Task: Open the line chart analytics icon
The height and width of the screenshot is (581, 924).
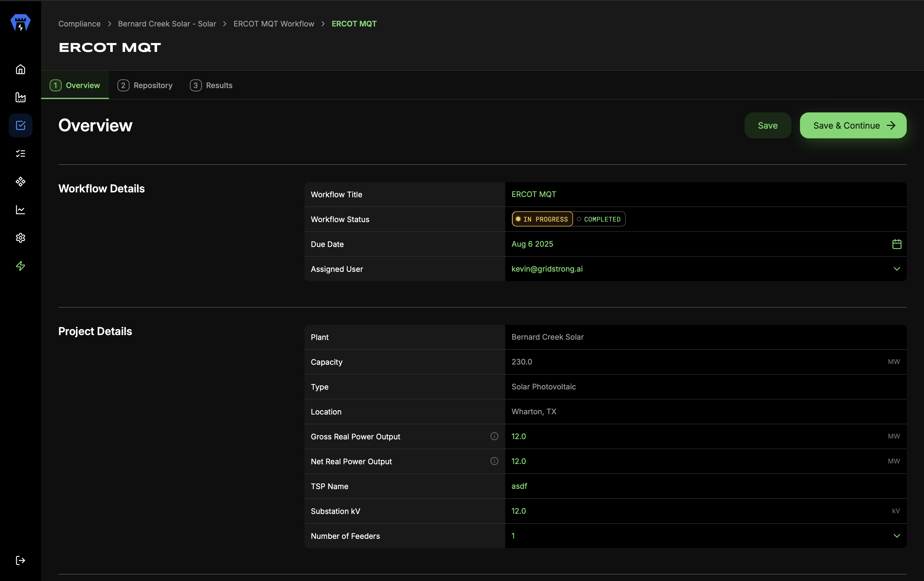Action: [x=20, y=209]
